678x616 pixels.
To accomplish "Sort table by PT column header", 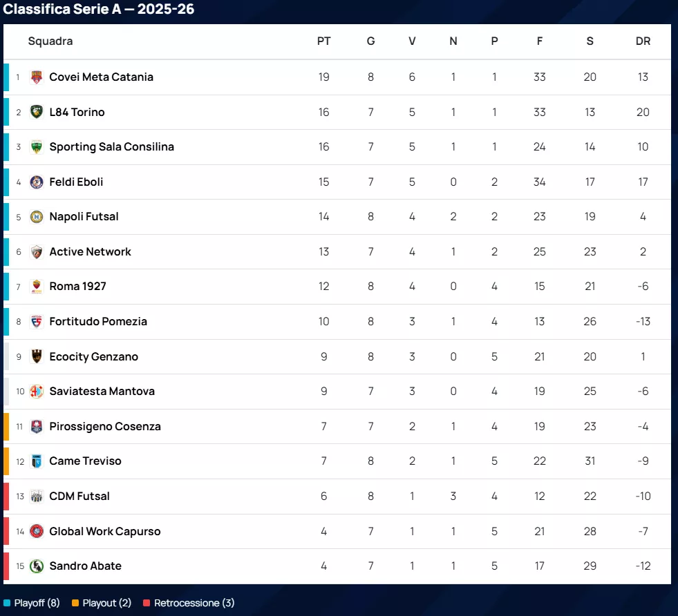I will point(323,41).
